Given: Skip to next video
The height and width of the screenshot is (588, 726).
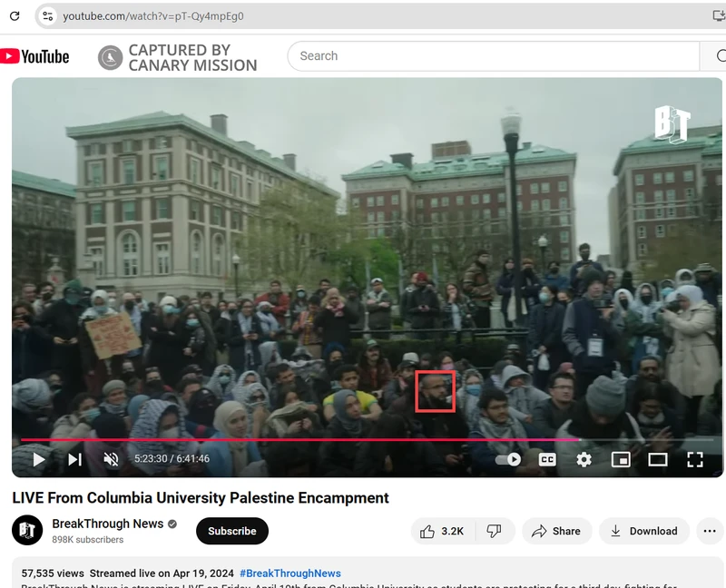Looking at the screenshot, I should click(74, 459).
